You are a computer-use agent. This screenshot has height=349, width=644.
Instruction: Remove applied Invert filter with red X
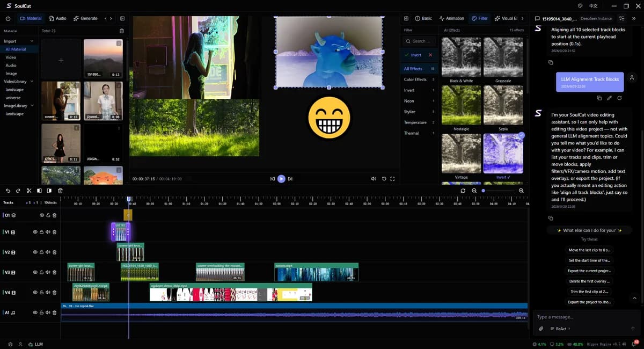pyautogui.click(x=430, y=55)
